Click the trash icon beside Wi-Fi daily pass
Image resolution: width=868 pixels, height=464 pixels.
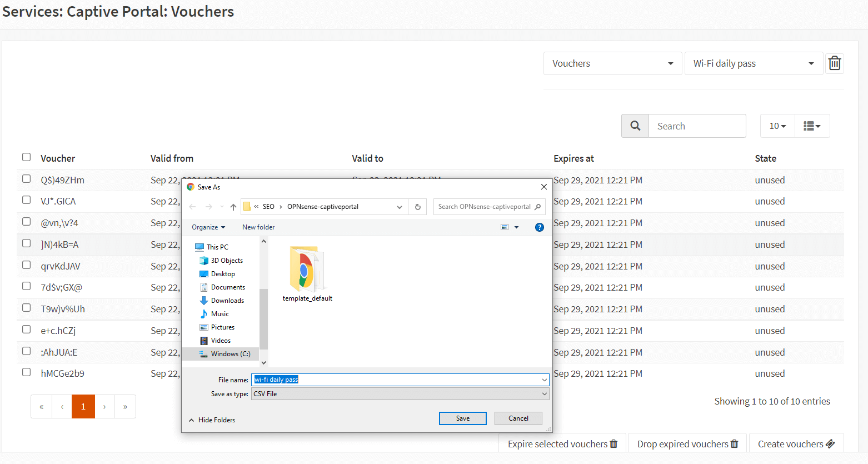pyautogui.click(x=834, y=63)
